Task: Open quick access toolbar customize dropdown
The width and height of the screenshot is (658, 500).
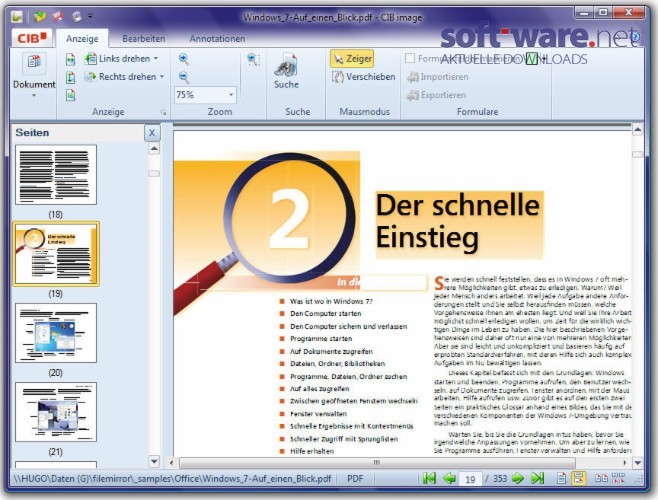Action: 90,17
